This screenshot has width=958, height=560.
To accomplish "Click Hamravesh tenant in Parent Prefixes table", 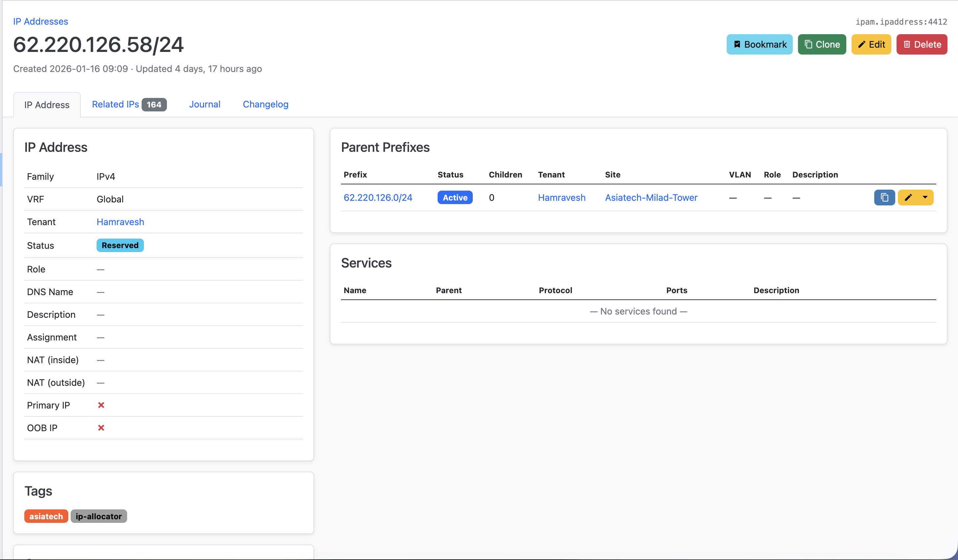I will click(x=561, y=198).
